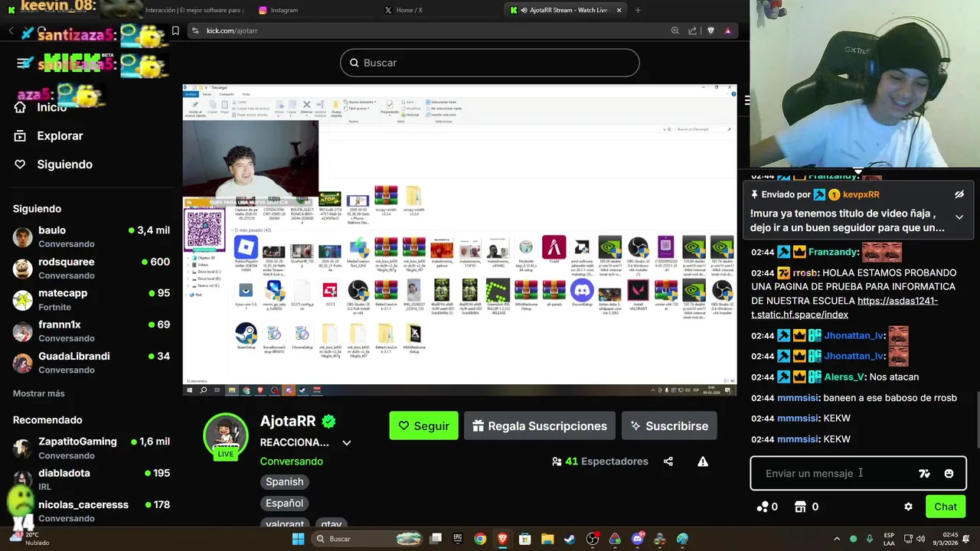Click the Suscribirse button

coord(669,425)
